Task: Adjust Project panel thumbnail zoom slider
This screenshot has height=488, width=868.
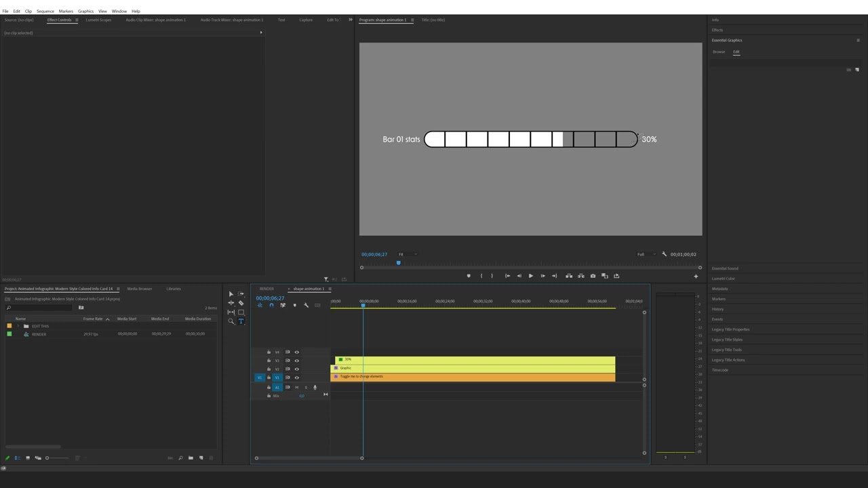Action: coord(56,458)
